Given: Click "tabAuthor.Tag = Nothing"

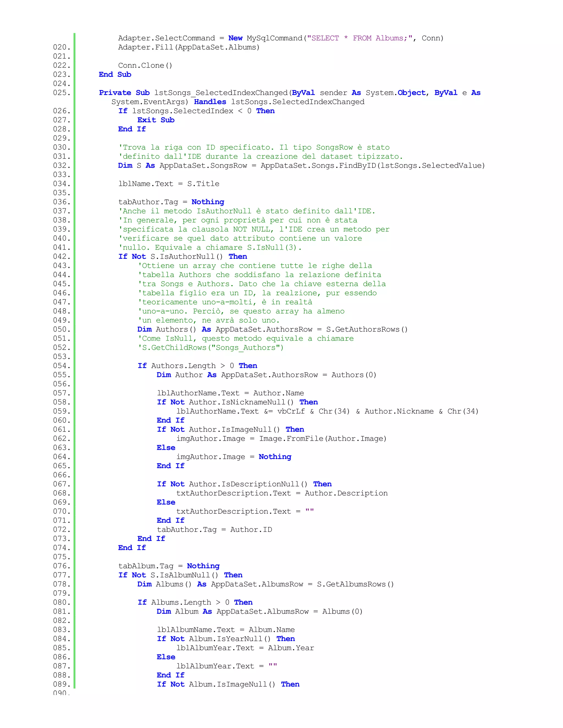Looking at the screenshot, I should [171, 202].
